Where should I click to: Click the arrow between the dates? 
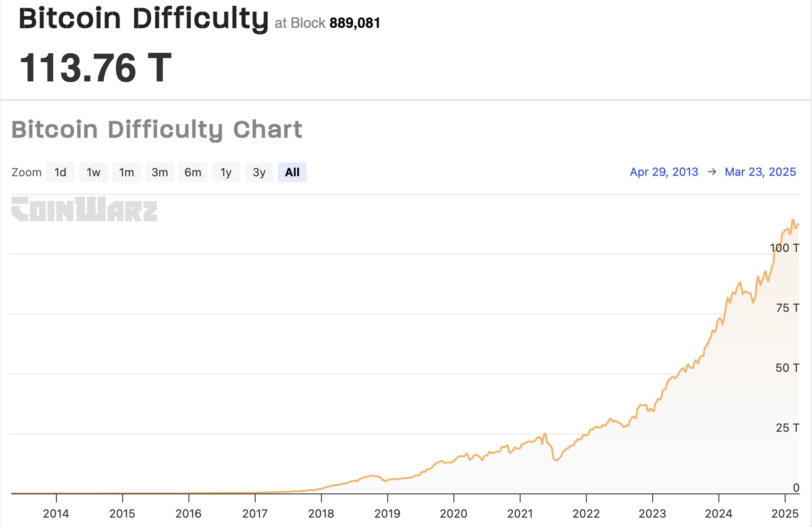coord(712,172)
